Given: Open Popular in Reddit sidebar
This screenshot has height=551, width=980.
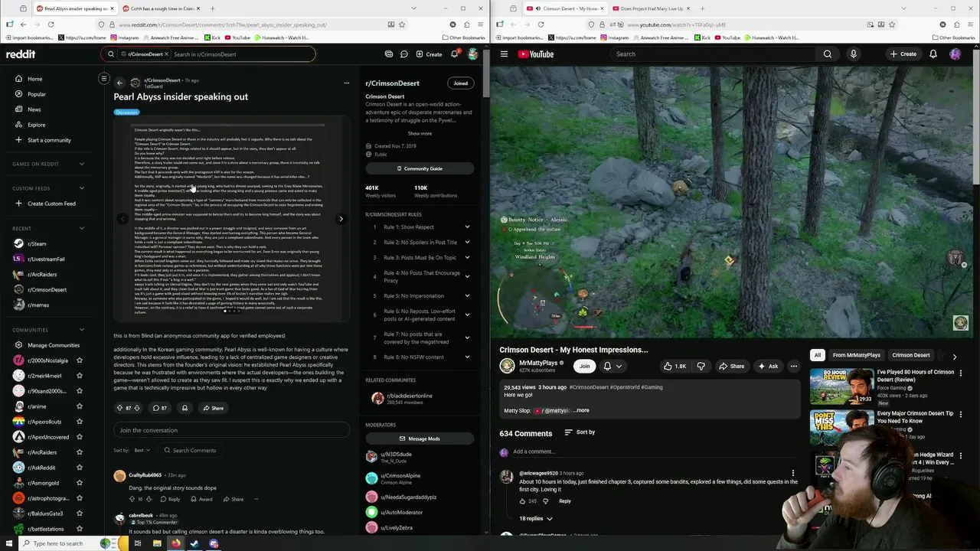Looking at the screenshot, I should pyautogui.click(x=36, y=94).
